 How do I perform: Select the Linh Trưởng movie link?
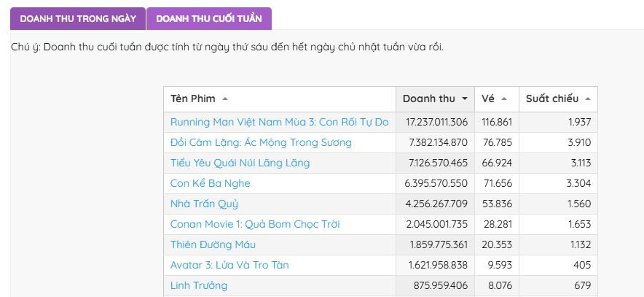tap(199, 285)
